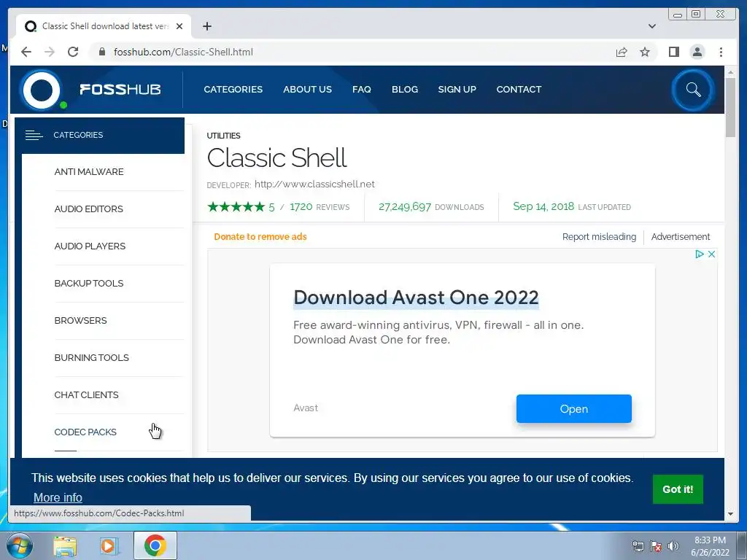This screenshot has width=747, height=560.
Task: Click the 'Classic Shell' page heading
Action: (276, 158)
